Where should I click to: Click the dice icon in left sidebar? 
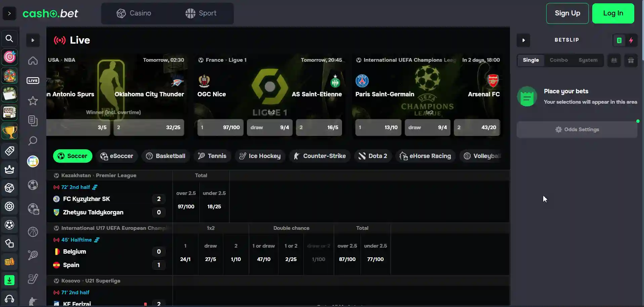pyautogui.click(x=9, y=188)
